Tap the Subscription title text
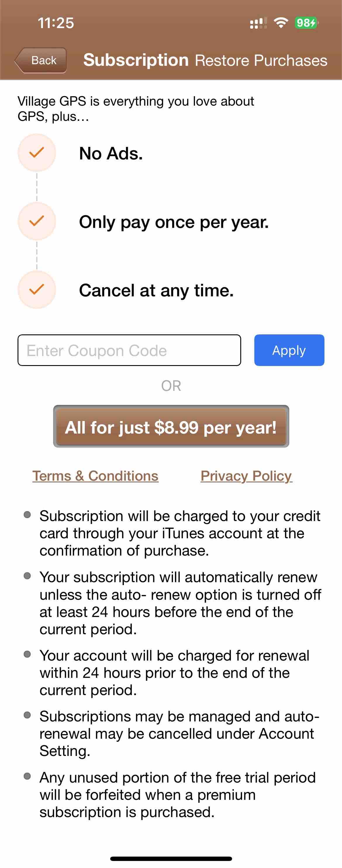 tap(136, 60)
